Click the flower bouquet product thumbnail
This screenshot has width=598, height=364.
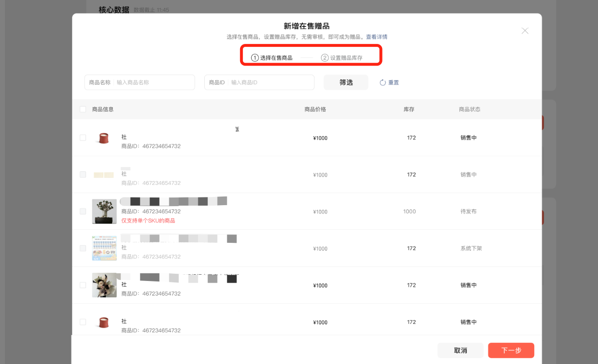[104, 285]
